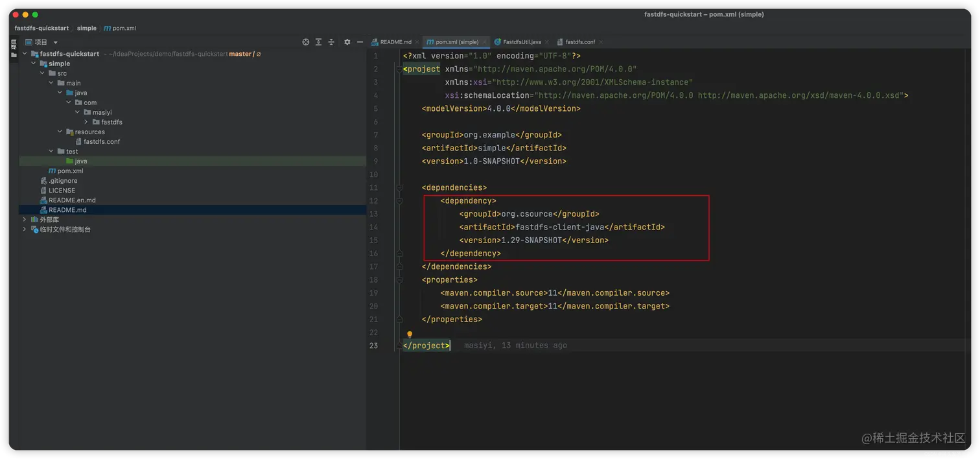980x459 pixels.
Task: Click the resources folder icon
Action: point(70,132)
